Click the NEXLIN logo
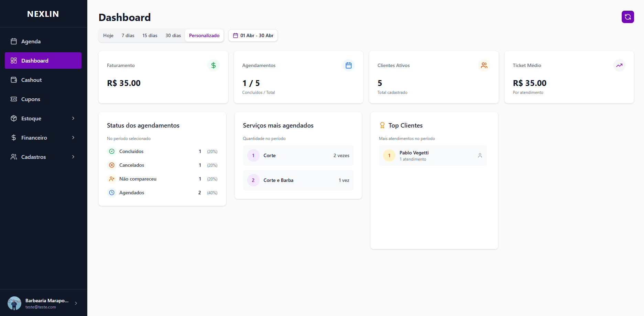Image resolution: width=644 pixels, height=316 pixels. (x=43, y=14)
